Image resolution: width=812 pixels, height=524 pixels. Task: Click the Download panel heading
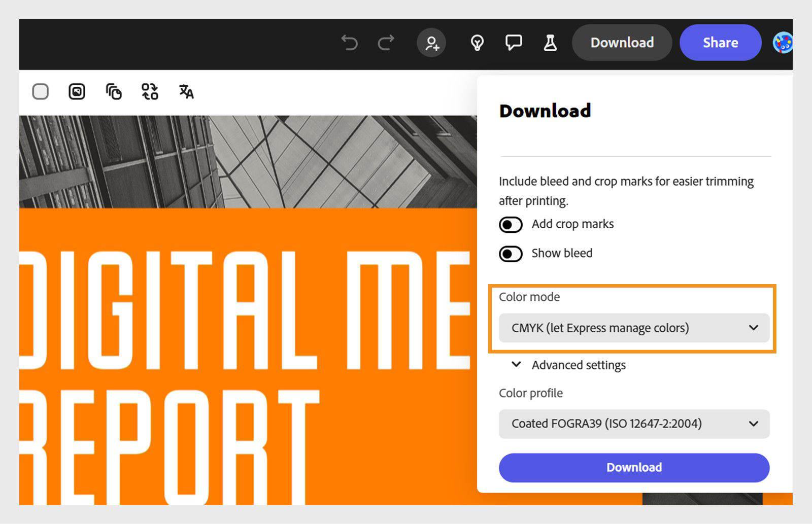point(545,111)
